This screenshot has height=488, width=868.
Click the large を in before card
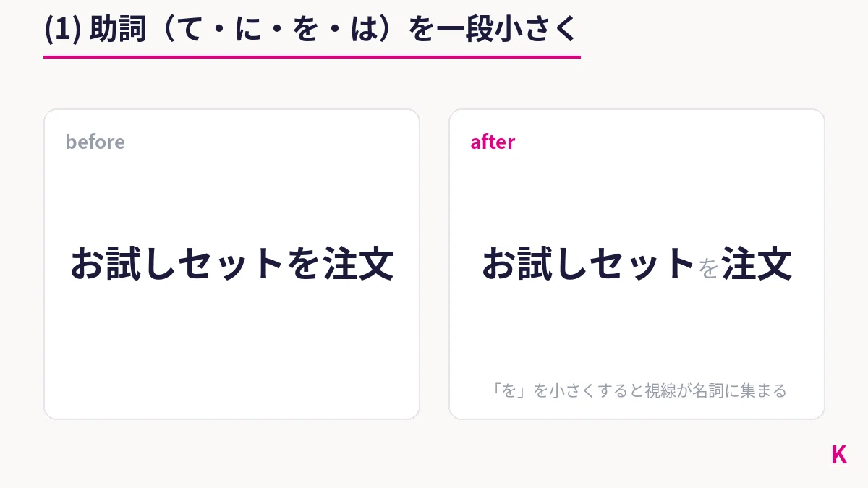(303, 264)
